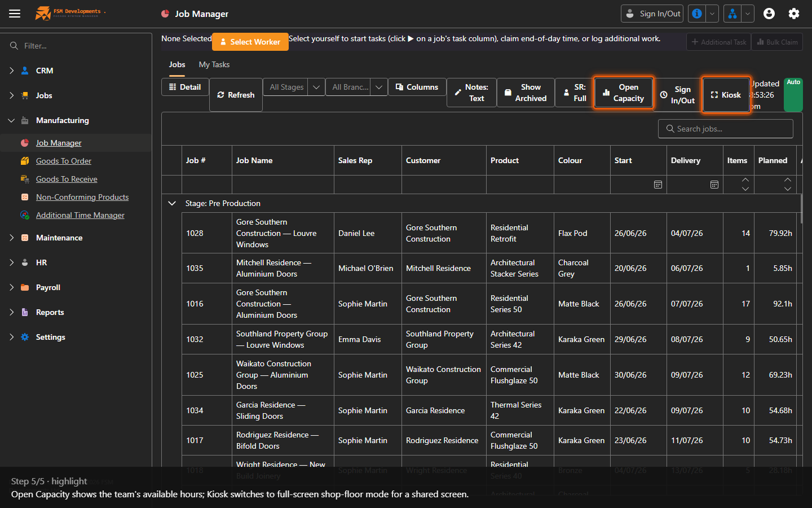The width and height of the screenshot is (812, 508).
Task: Click the org hierarchy icon in header
Action: 732,14
